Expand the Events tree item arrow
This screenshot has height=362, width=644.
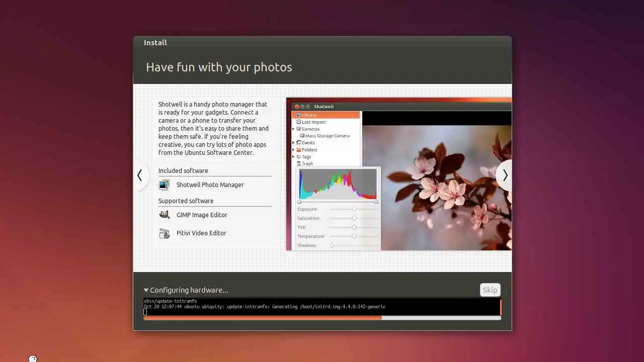point(294,143)
